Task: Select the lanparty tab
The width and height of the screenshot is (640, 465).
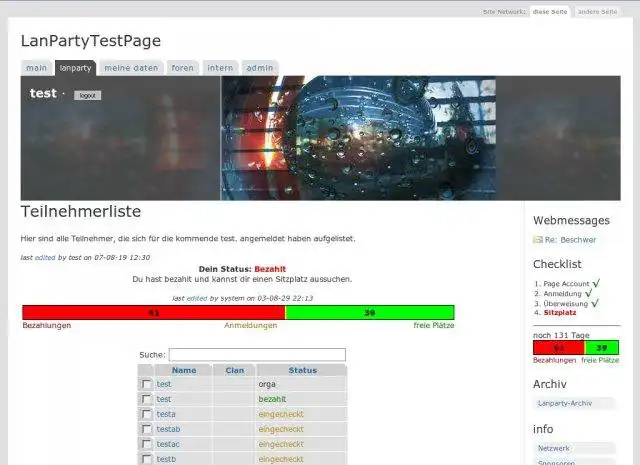Action: coord(76,68)
